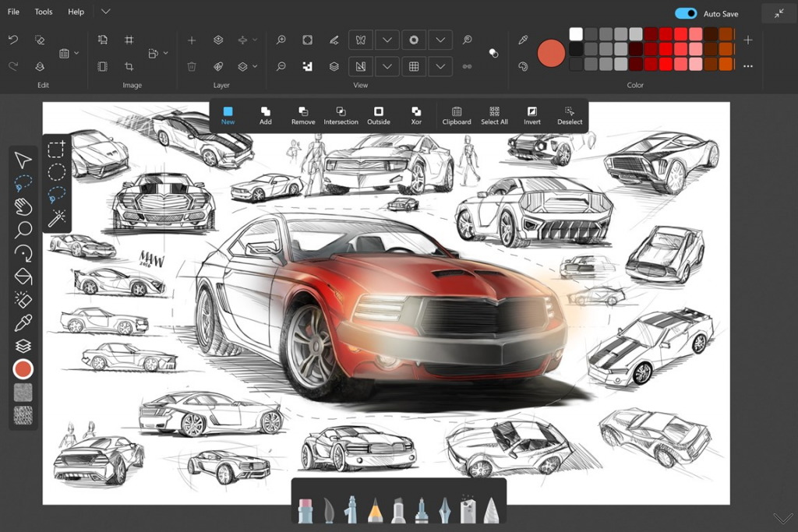
Task: Select the Hand pan tool
Action: coord(24,205)
